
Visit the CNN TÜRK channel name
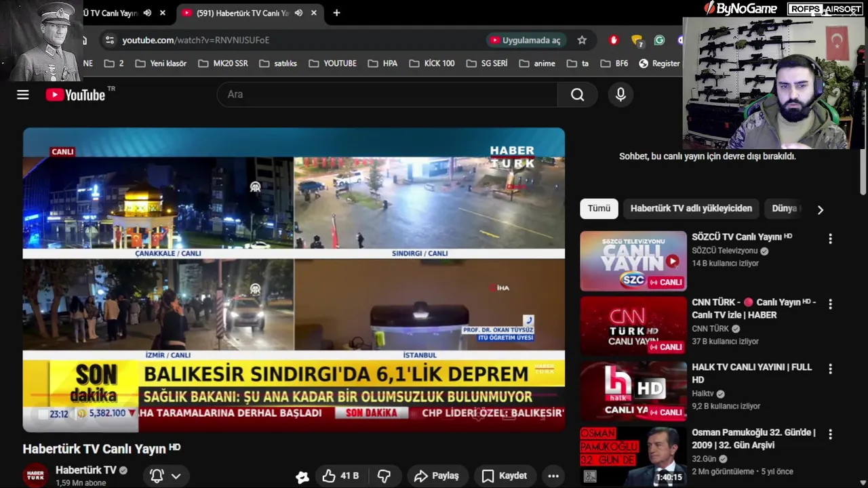coord(710,329)
